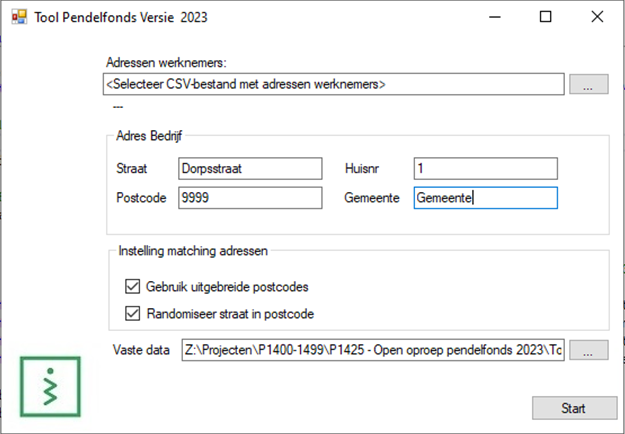This screenshot has height=434, width=625.
Task: Click the Tool Pendelfonds Versie 2023 title text
Action: pyautogui.click(x=121, y=18)
